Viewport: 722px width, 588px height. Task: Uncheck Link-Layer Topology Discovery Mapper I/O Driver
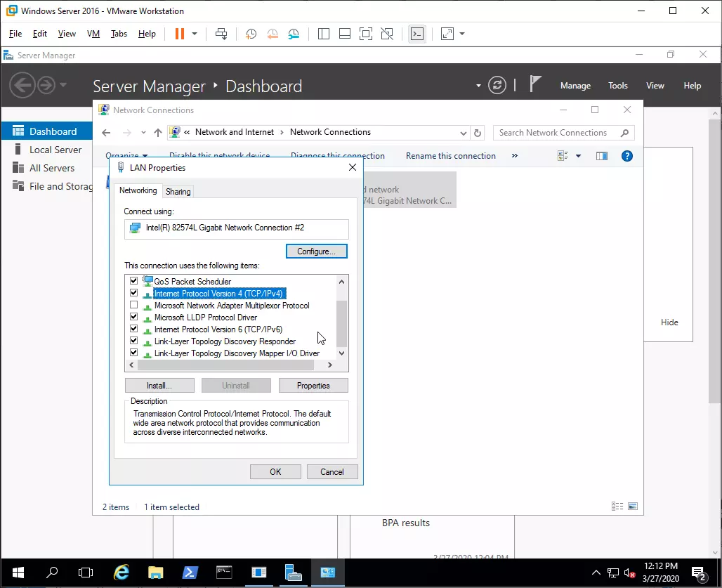tap(133, 353)
